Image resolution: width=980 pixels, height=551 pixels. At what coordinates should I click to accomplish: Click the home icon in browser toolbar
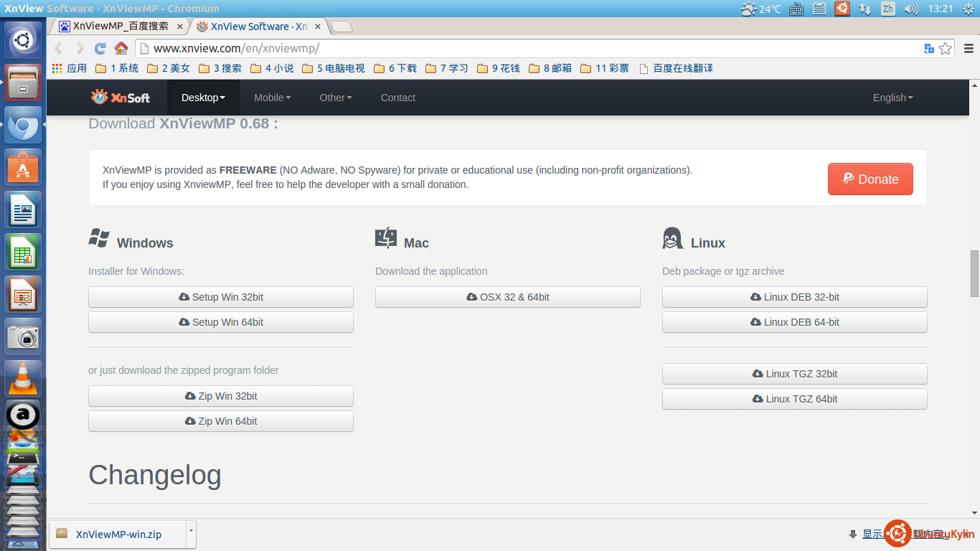[121, 49]
